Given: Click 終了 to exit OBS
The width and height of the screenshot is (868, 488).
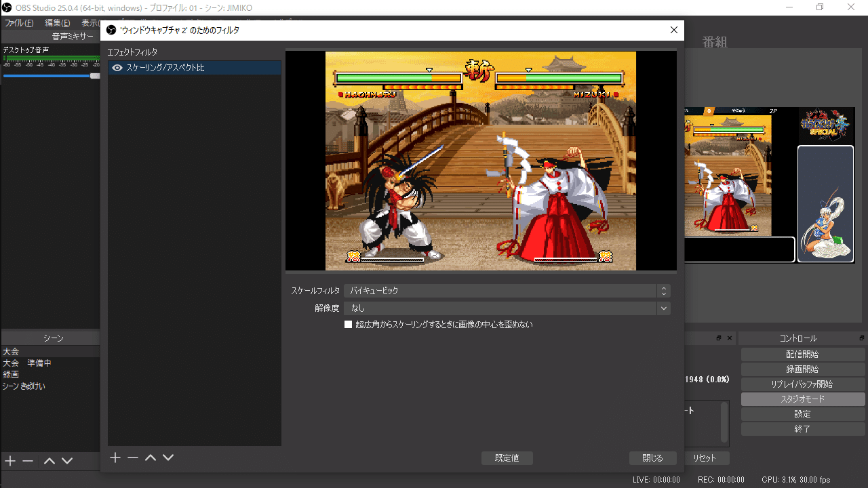Looking at the screenshot, I should point(803,429).
